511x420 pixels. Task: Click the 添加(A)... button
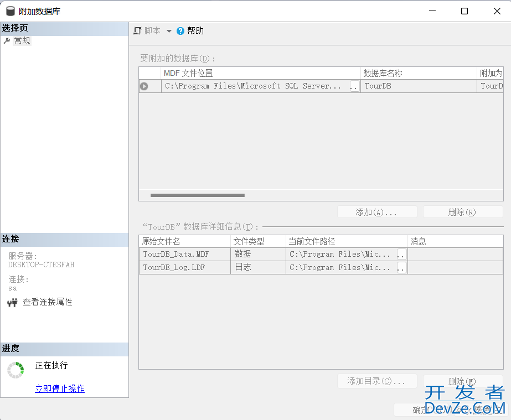(x=377, y=212)
